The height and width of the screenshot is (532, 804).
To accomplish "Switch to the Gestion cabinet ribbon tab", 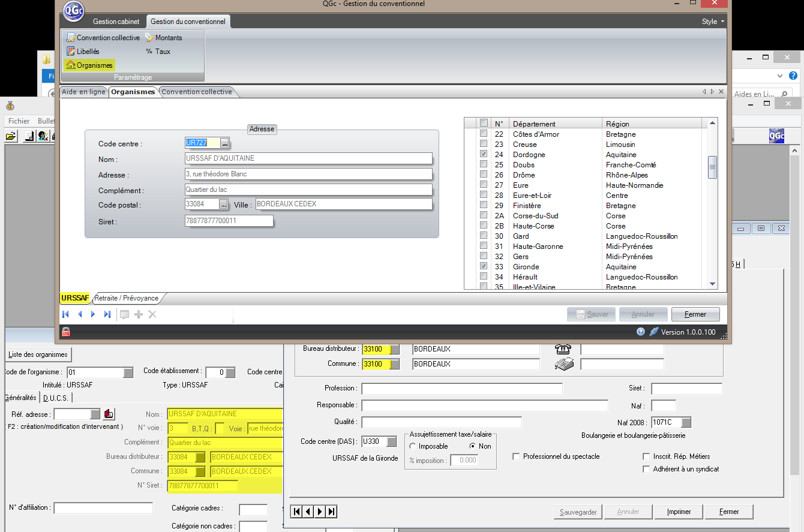I will coord(116,22).
